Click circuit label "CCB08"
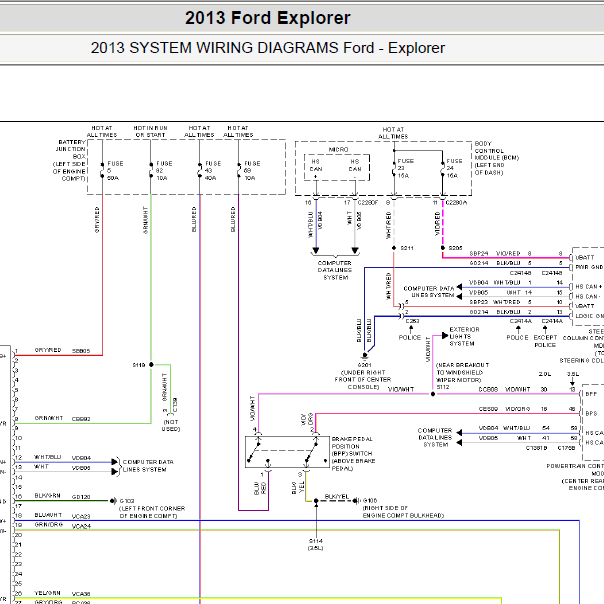This screenshot has width=604, height=604. pyautogui.click(x=488, y=389)
